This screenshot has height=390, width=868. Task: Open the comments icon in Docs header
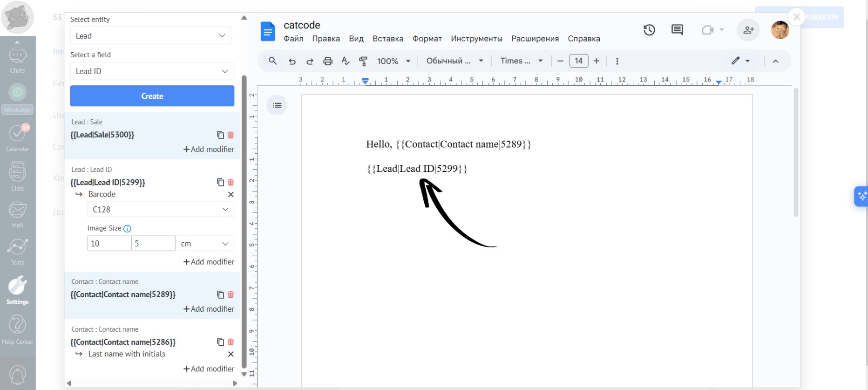677,30
